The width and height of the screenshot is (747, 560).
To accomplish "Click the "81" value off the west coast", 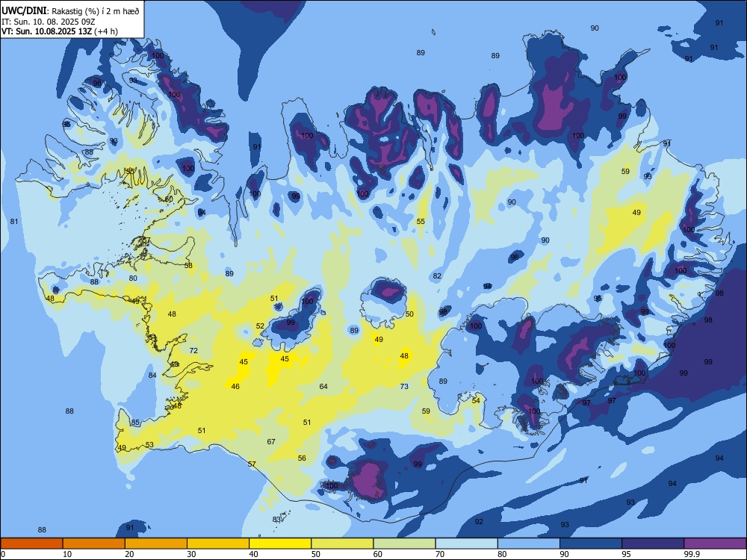I will tap(14, 222).
